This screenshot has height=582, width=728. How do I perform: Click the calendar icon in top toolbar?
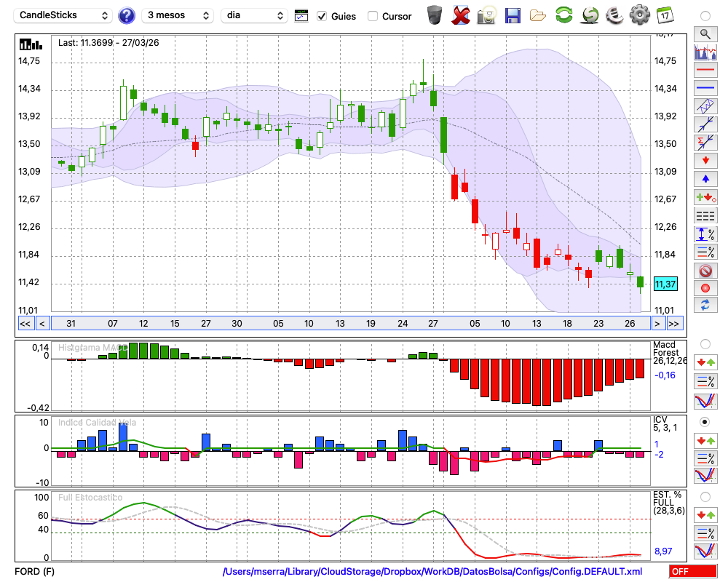(x=665, y=15)
